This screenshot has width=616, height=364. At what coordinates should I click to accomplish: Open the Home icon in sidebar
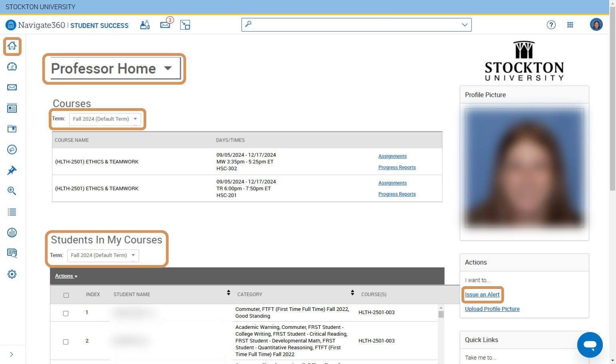point(12,46)
